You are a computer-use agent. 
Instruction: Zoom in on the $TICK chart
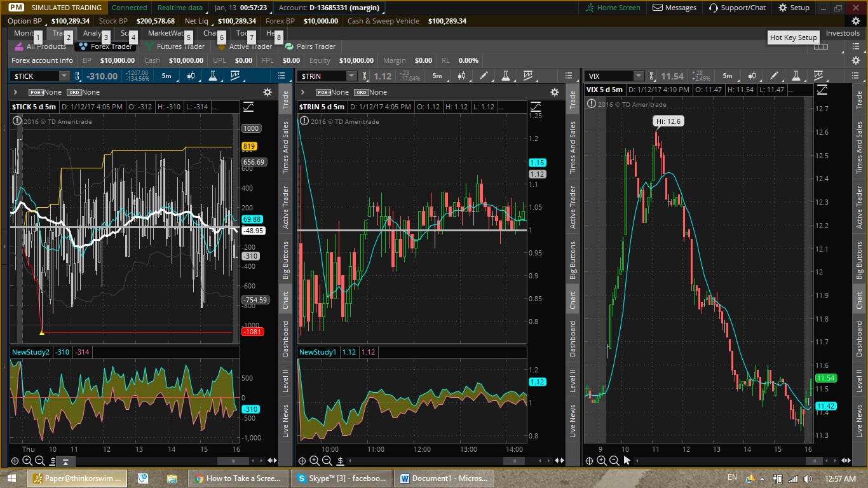27,461
